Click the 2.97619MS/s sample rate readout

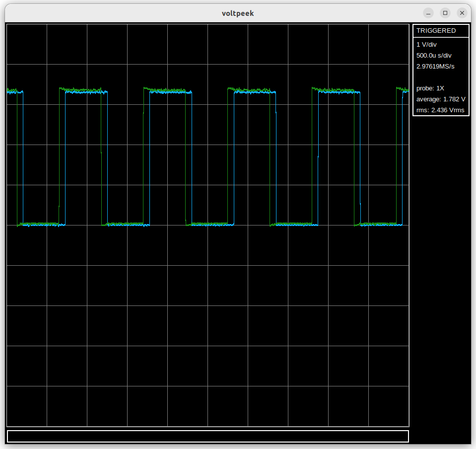click(435, 67)
